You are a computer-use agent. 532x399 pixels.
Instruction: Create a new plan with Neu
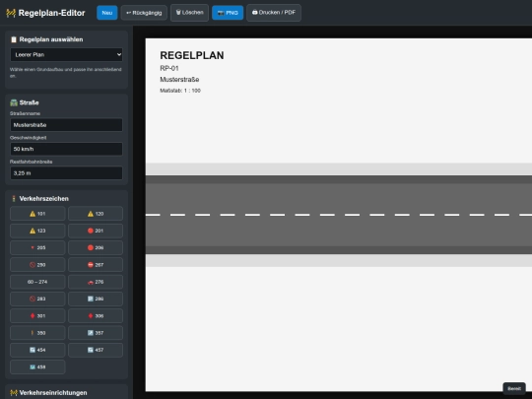click(x=106, y=13)
